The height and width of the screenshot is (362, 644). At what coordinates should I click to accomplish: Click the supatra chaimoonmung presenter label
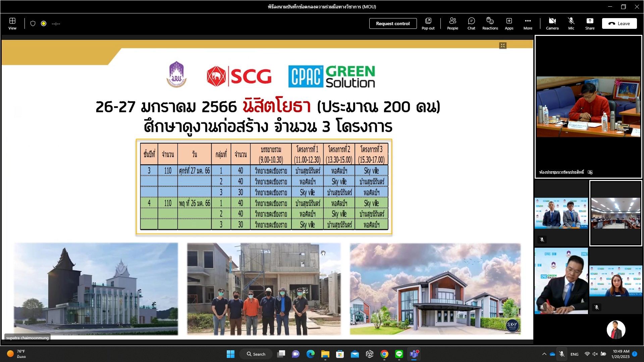(28, 338)
